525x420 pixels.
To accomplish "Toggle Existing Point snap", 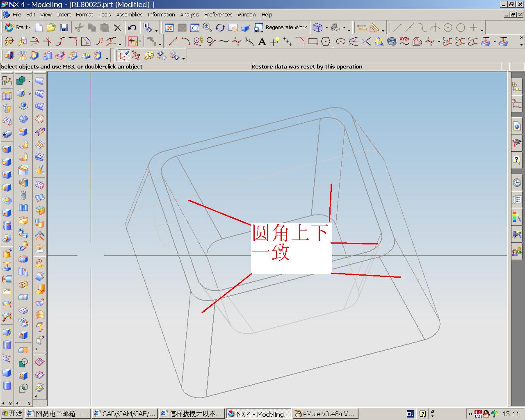I will [x=473, y=27].
